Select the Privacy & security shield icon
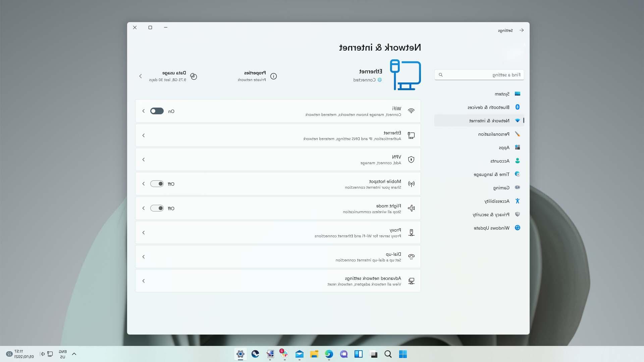 518,214
